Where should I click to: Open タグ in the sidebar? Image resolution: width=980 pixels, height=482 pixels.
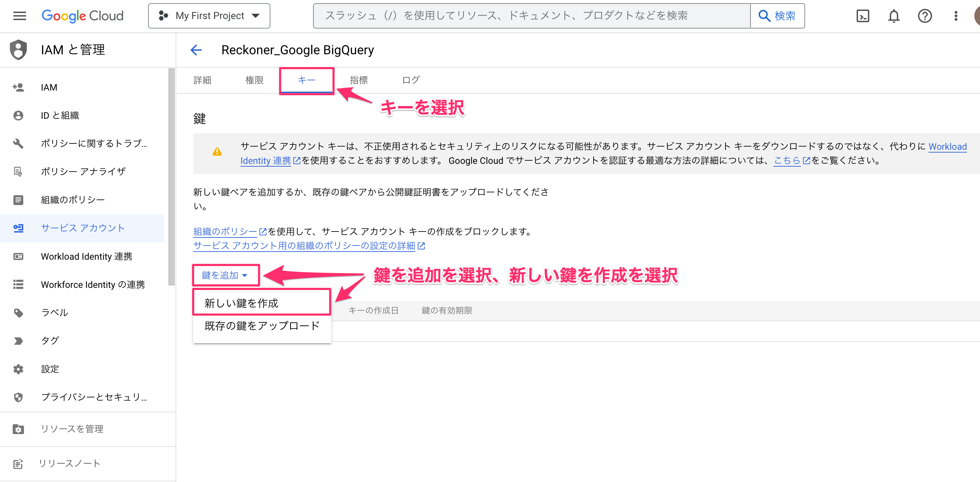tap(82, 341)
